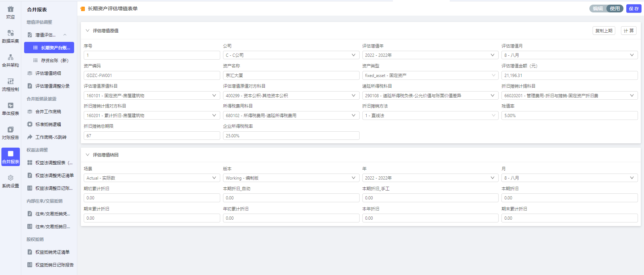Click the 计算 button

click(x=628, y=31)
